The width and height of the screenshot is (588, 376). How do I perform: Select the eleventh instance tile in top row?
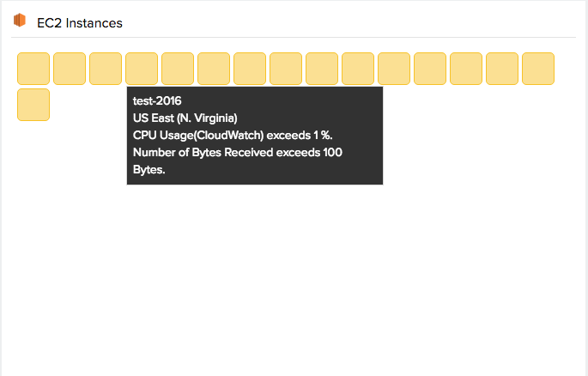tap(394, 69)
